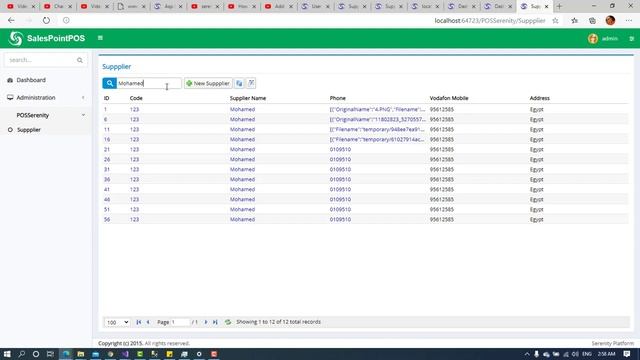The height and width of the screenshot is (360, 640).
Task: Click the browser profile picture
Action: tap(610, 20)
